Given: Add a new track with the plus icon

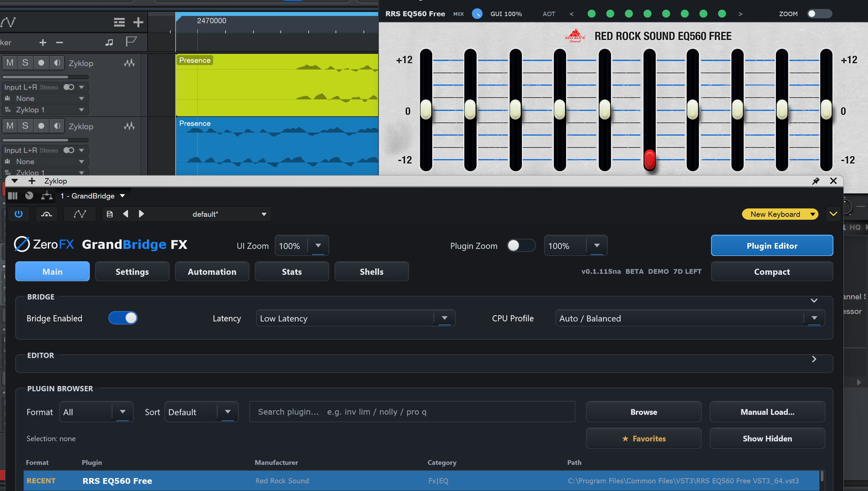Looking at the screenshot, I should point(138,22).
